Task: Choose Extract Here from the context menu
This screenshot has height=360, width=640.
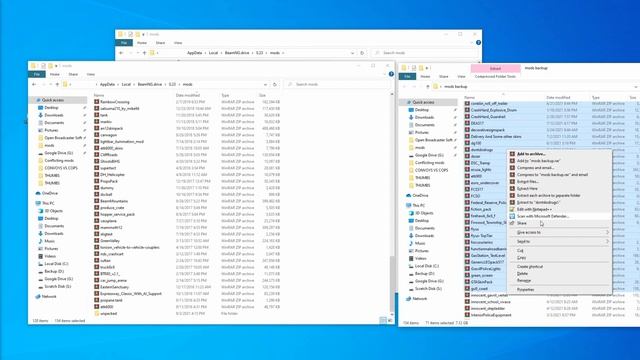Action: tap(527, 189)
